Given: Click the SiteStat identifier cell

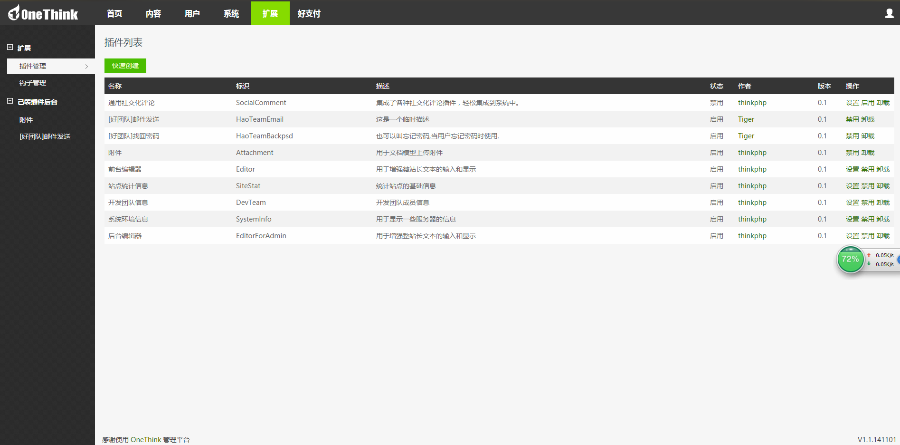Looking at the screenshot, I should pos(248,186).
